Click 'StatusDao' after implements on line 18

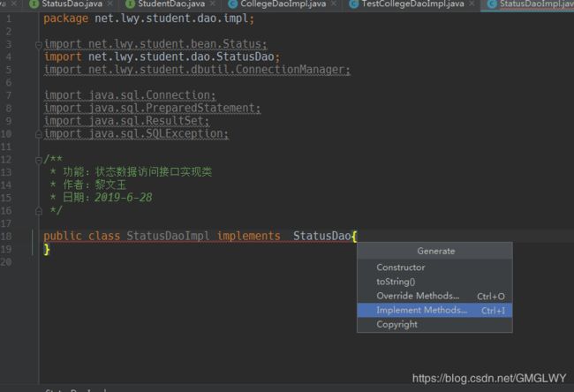pyautogui.click(x=321, y=236)
